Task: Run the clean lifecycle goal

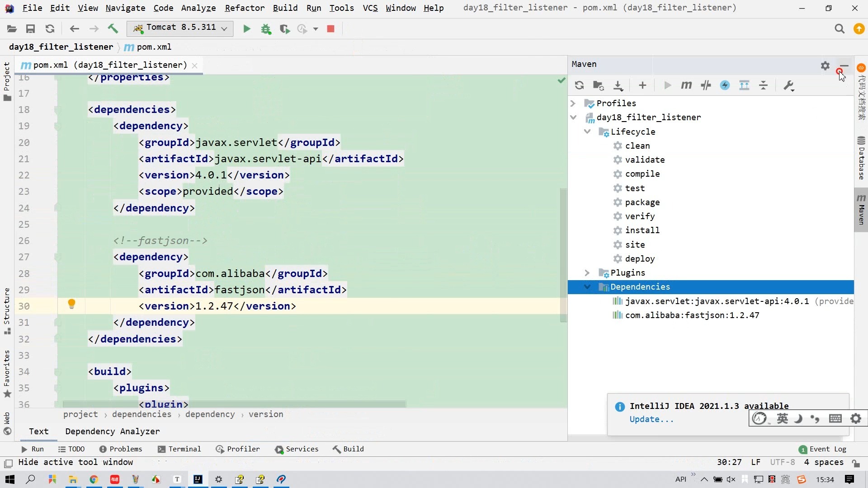Action: pyautogui.click(x=637, y=145)
